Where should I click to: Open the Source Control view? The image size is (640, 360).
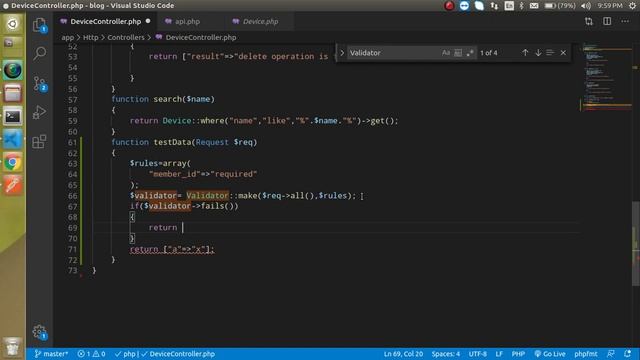(40, 84)
